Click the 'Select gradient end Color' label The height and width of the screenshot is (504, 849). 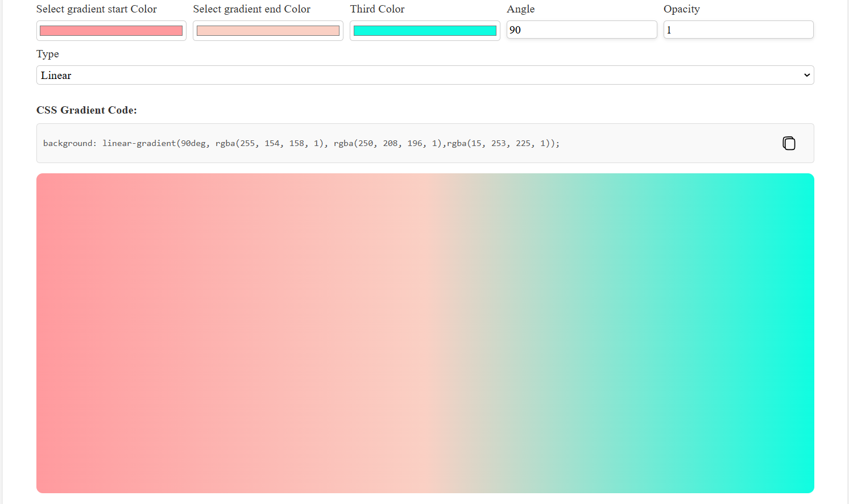tap(252, 9)
